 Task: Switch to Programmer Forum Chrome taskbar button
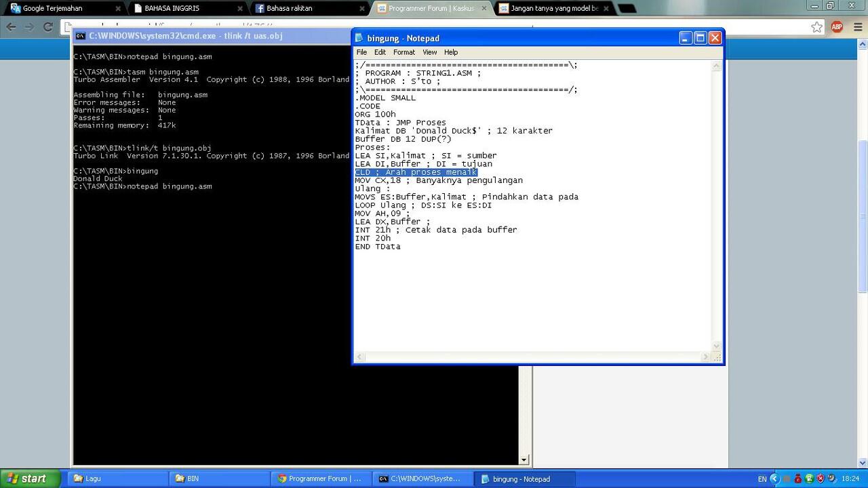tap(320, 479)
